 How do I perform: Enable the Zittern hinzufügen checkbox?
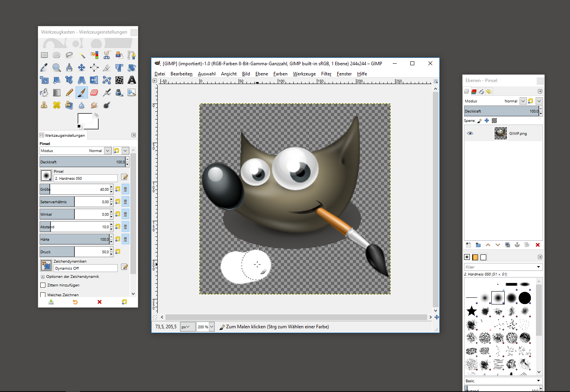[x=43, y=285]
